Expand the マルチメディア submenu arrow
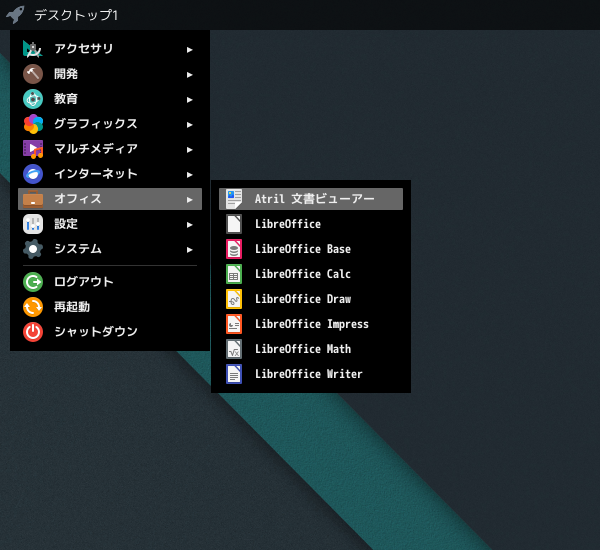The height and width of the screenshot is (550, 600). (189, 150)
